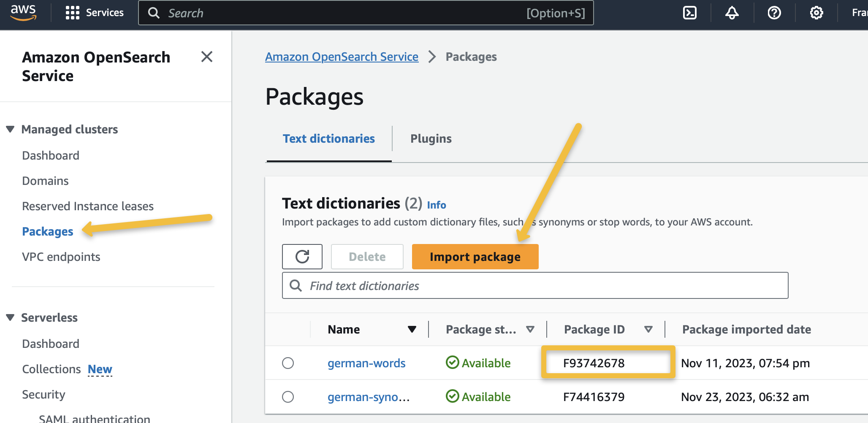Follow the Amazon OpenSearch Service breadcrumb link
This screenshot has width=868, height=423.
[342, 57]
